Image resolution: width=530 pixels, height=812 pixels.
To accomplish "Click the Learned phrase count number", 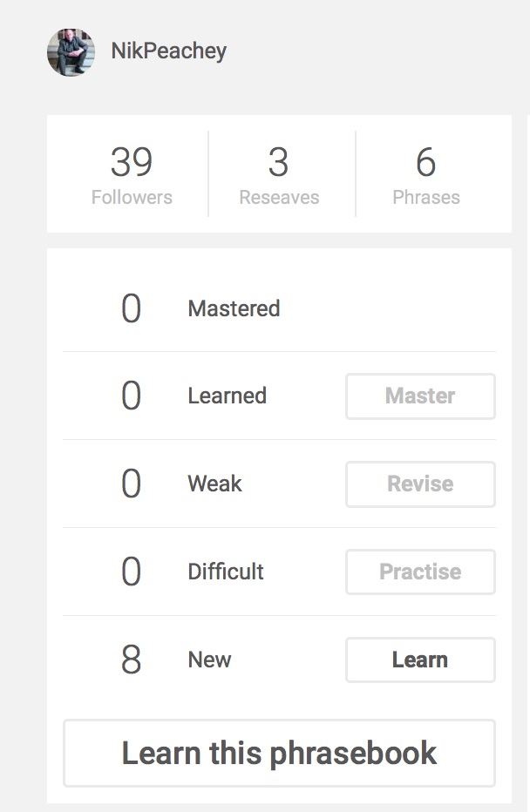I will 131,396.
